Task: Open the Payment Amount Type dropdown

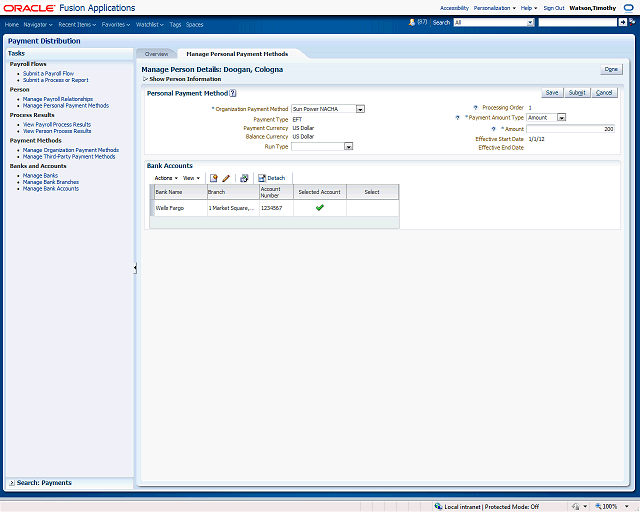Action: click(561, 118)
